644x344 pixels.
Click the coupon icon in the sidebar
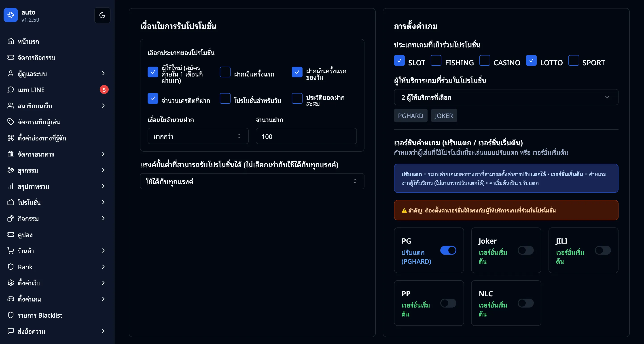(x=11, y=235)
